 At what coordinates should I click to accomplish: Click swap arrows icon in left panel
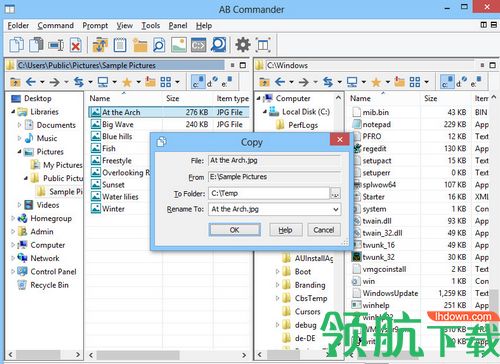click(79, 82)
